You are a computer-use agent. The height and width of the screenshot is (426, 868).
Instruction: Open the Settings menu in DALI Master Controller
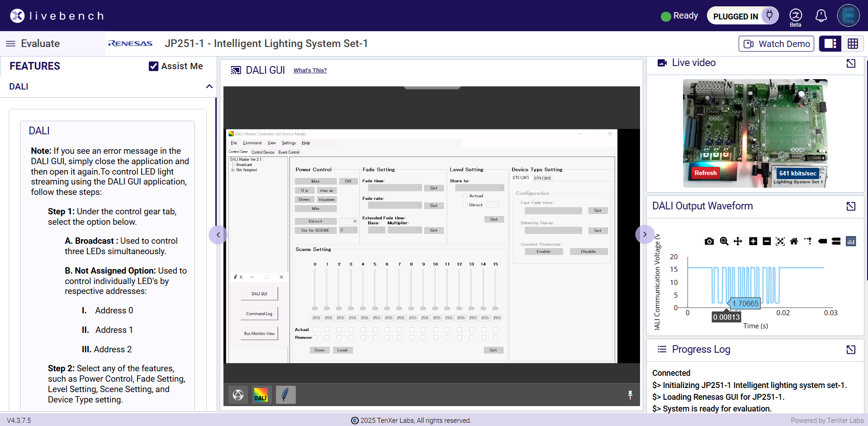click(289, 143)
